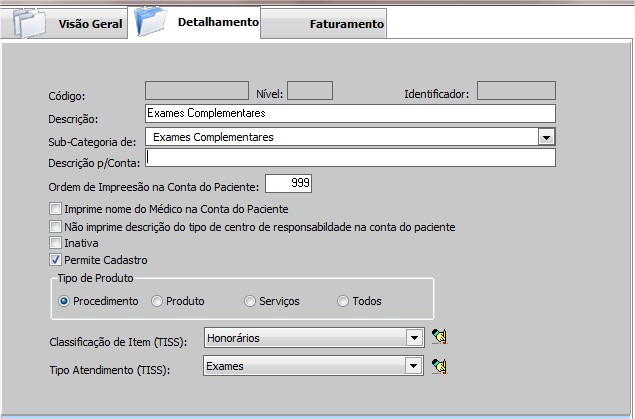Image resolution: width=635 pixels, height=419 pixels.
Task: Enable Imprime nome do Médico checkbox
Action: coord(55,209)
